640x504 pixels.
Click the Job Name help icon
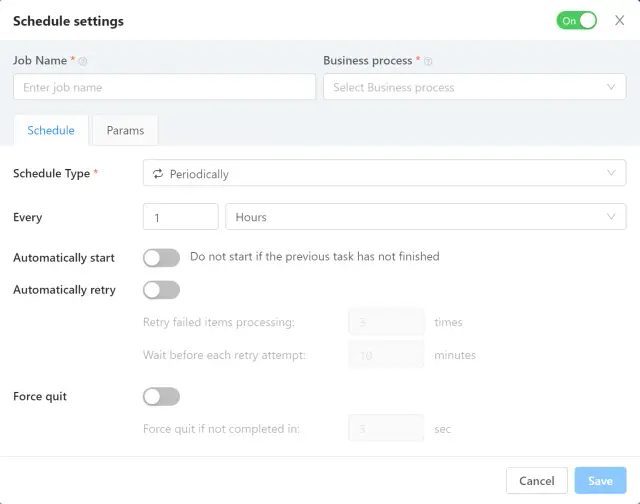pyautogui.click(x=83, y=61)
